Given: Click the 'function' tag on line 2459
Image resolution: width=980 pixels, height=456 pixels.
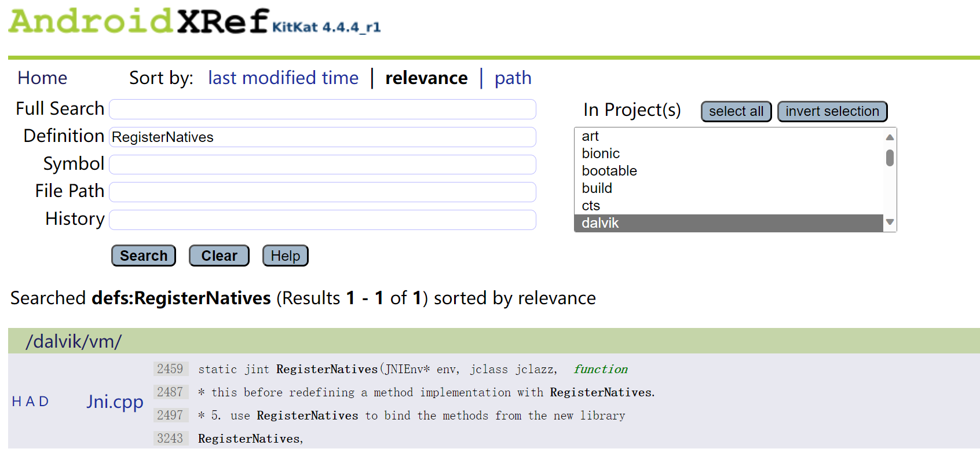Looking at the screenshot, I should [x=601, y=369].
